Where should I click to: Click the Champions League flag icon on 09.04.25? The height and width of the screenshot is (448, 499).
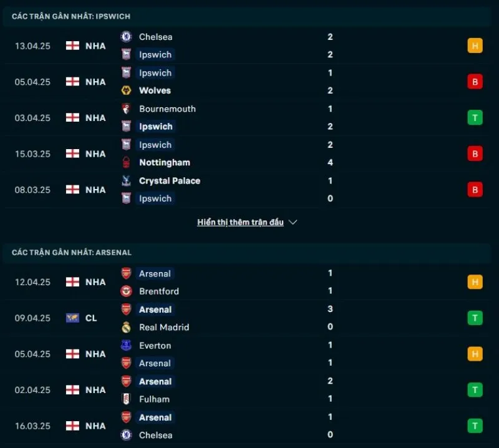[x=72, y=318]
